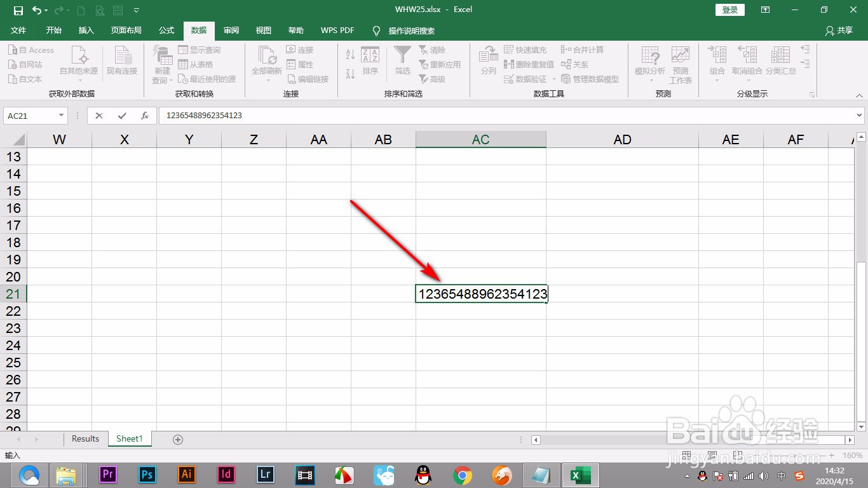Click the Save icon in quick access toolbar

pyautogui.click(x=18, y=10)
